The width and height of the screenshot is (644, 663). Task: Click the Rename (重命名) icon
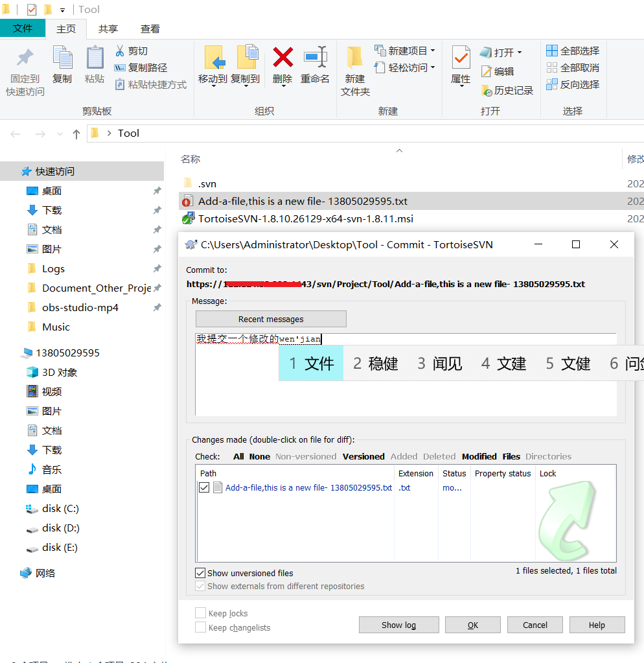[316, 57]
